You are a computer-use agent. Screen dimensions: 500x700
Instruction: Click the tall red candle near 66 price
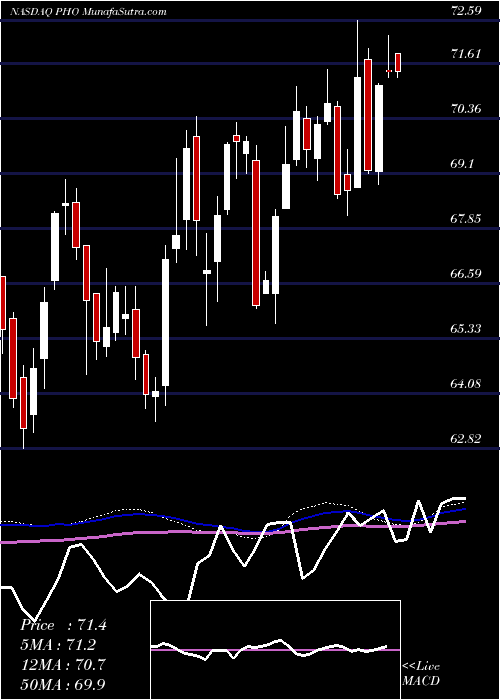(x=256, y=233)
